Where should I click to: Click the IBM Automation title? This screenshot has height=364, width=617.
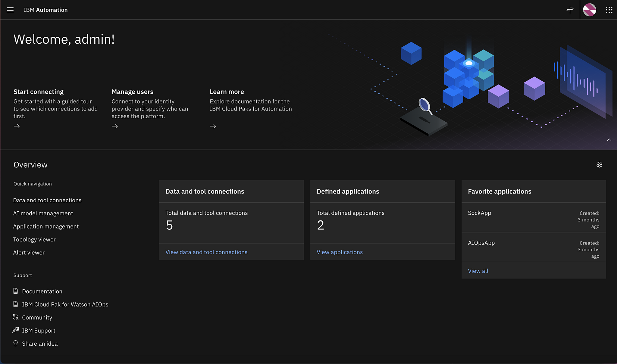pyautogui.click(x=46, y=10)
